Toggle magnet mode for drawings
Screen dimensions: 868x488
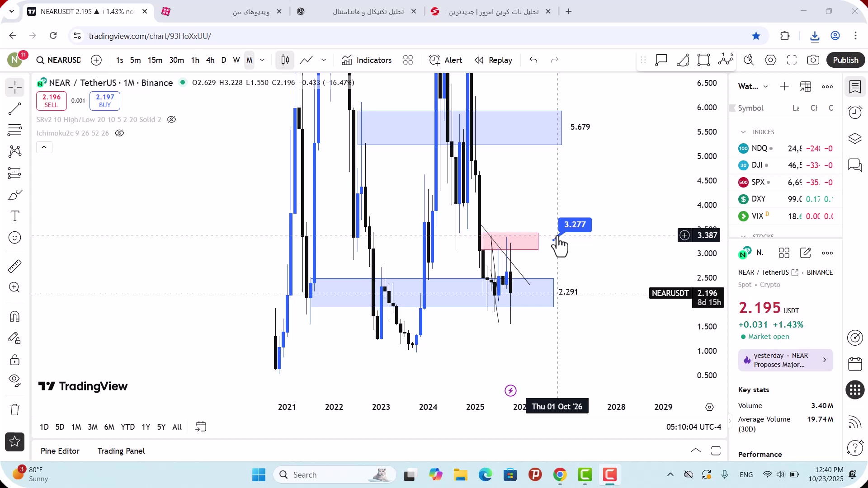15,316
